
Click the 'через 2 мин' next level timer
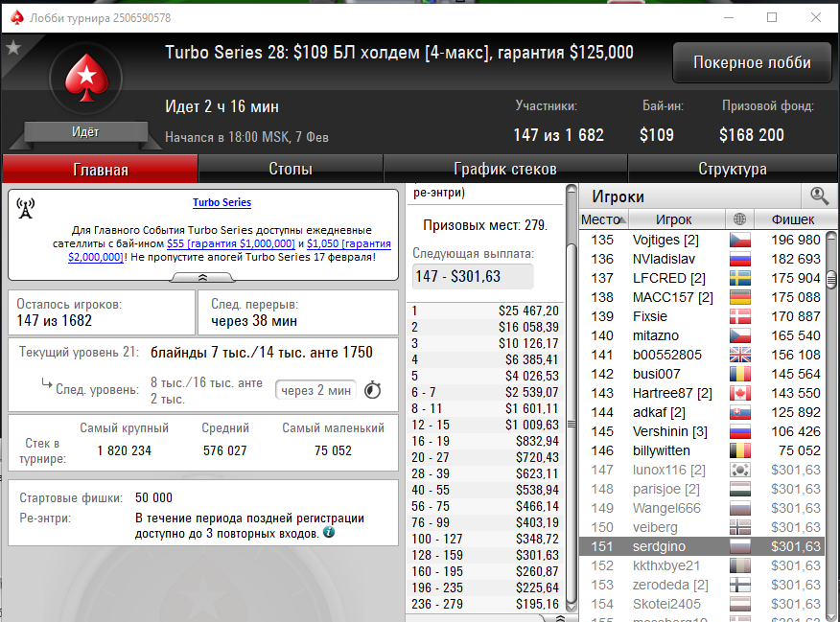[315, 390]
